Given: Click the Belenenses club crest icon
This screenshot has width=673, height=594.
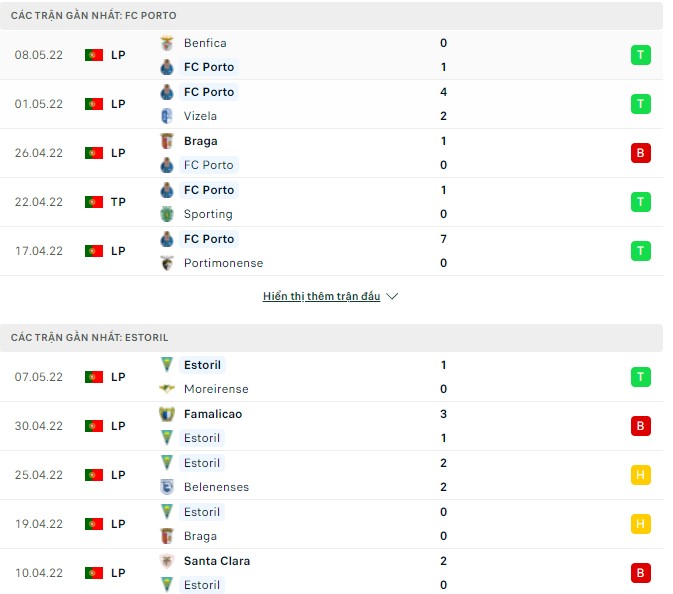Looking at the screenshot, I should pyautogui.click(x=167, y=487).
